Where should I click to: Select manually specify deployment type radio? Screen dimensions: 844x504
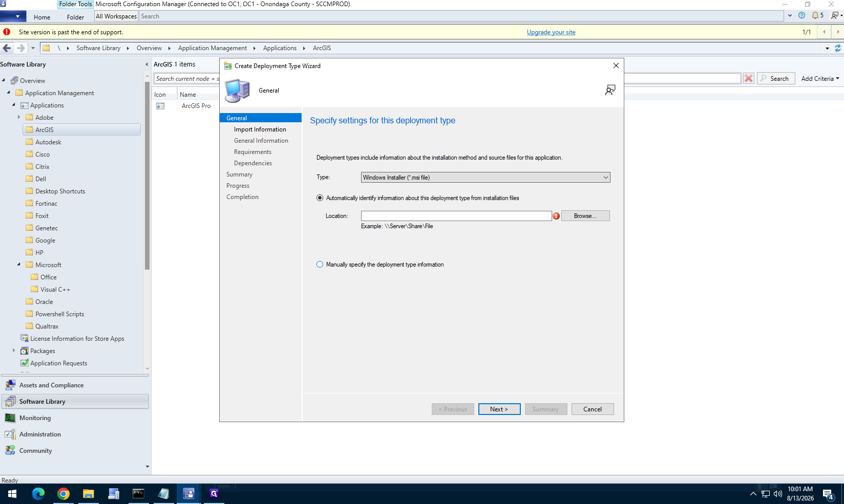(x=320, y=265)
